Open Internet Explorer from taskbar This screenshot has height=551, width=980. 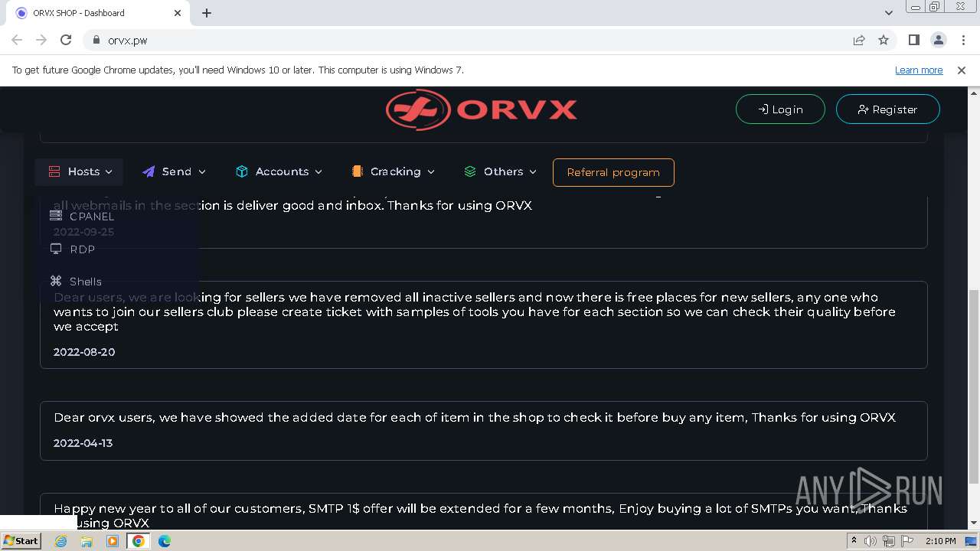pyautogui.click(x=61, y=541)
